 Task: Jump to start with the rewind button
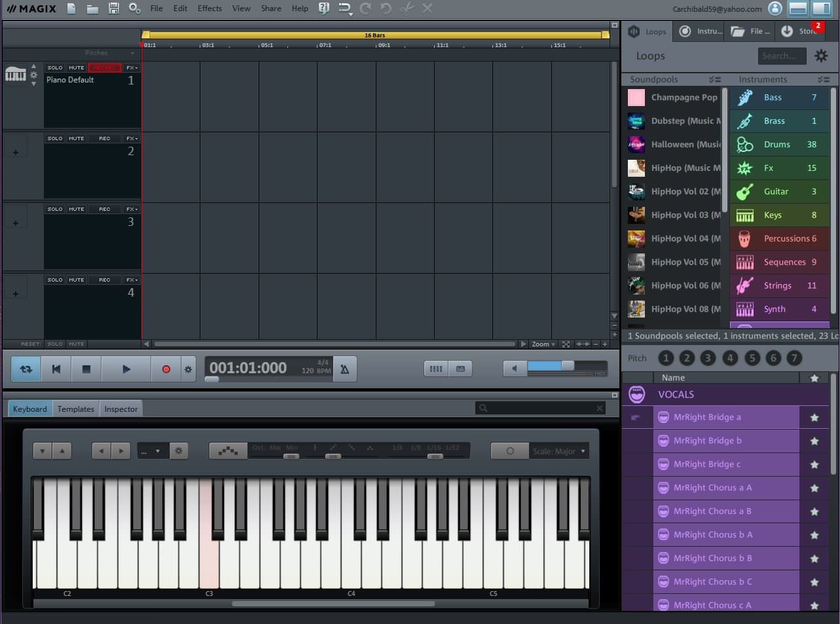click(x=56, y=369)
